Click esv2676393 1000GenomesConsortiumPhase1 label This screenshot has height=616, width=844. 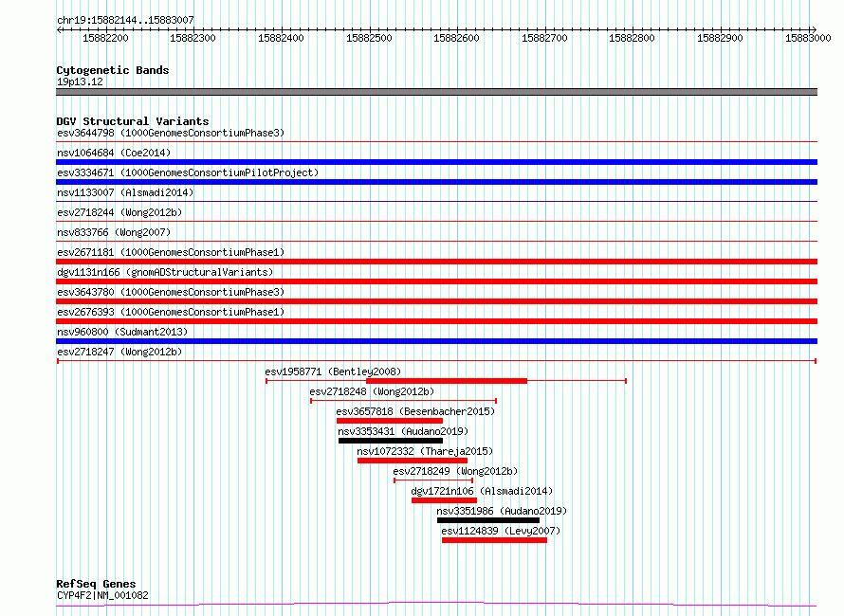point(171,312)
